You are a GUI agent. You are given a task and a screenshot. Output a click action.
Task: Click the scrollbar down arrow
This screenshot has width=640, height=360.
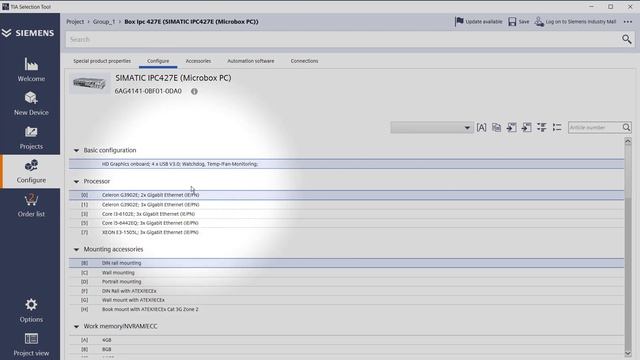(628, 354)
